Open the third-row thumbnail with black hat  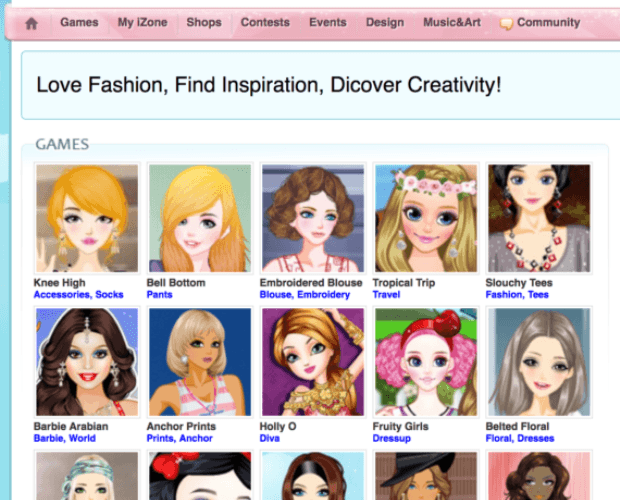(x=426, y=476)
